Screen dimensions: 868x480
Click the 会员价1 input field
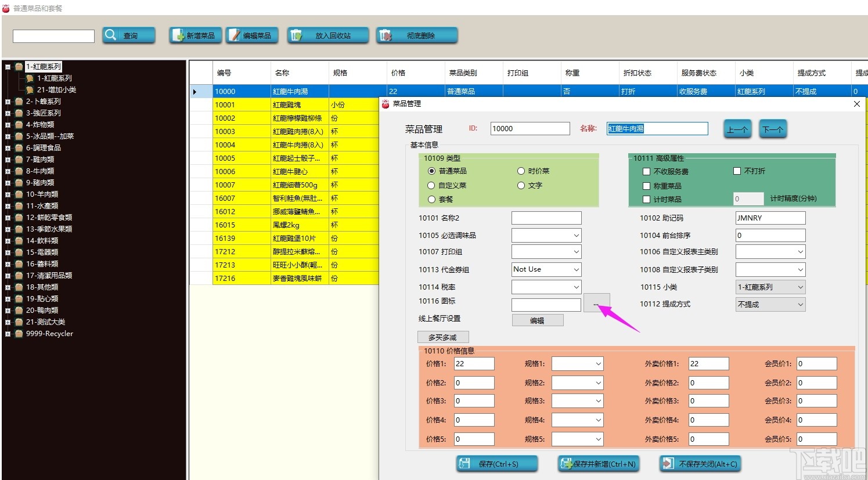pyautogui.click(x=817, y=364)
